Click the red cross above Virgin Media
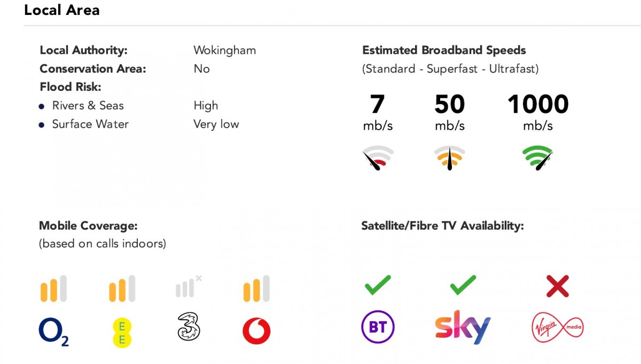 pos(558,287)
